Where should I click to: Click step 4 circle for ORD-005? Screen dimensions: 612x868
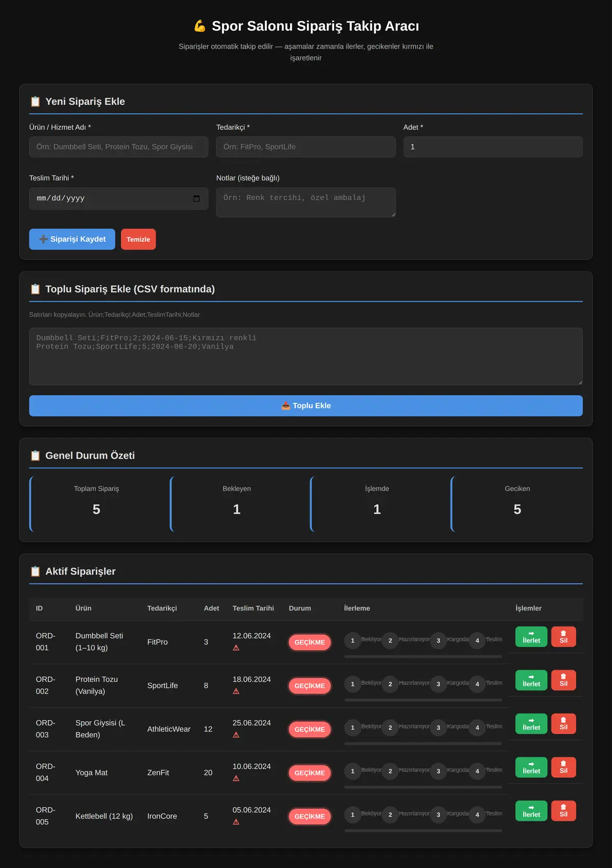(477, 814)
